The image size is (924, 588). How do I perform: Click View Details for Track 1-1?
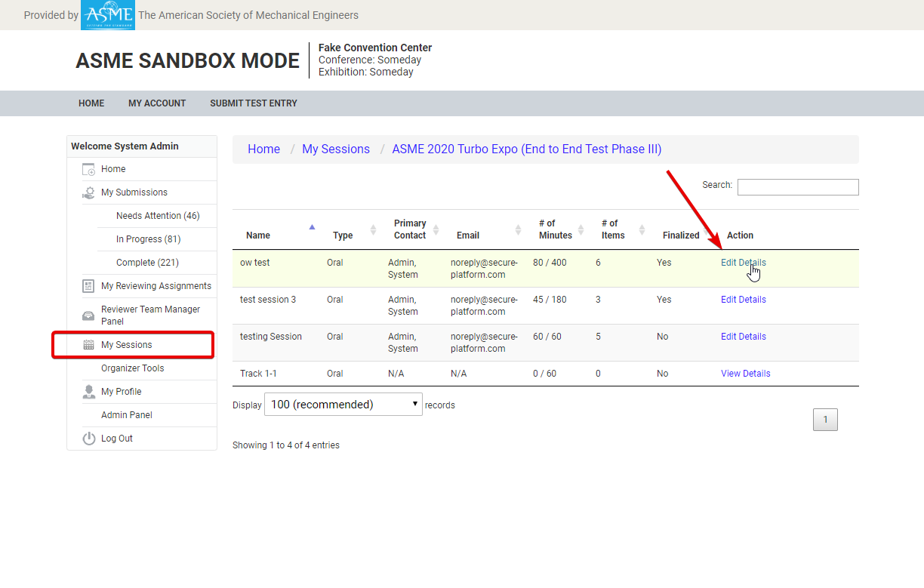(745, 374)
